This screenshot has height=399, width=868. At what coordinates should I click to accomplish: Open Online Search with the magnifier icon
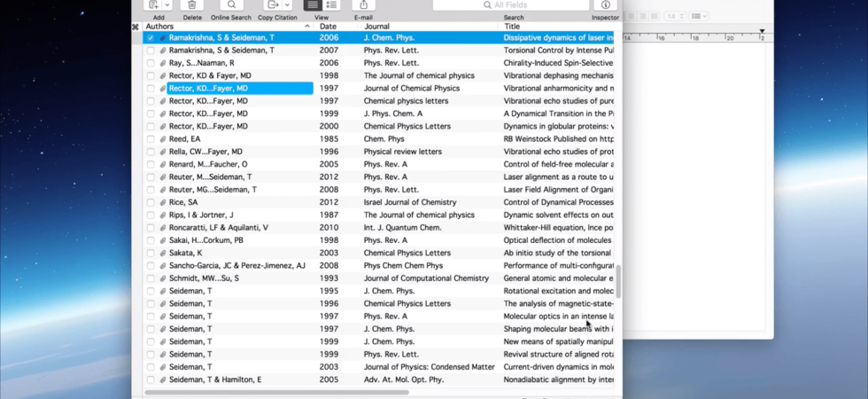click(x=231, y=5)
